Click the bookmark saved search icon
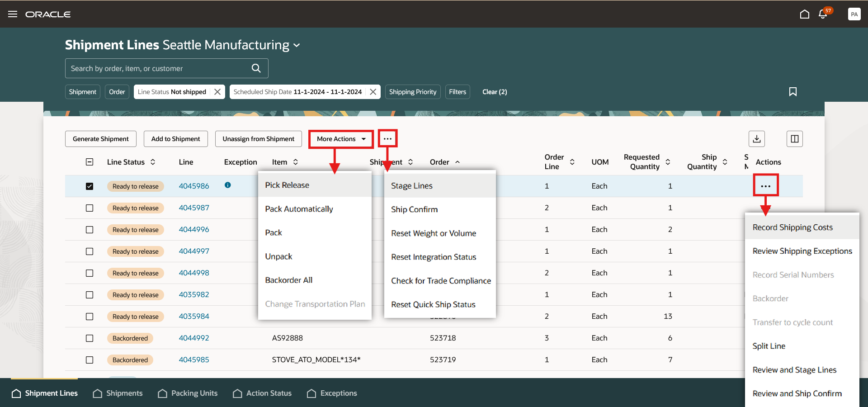Screen dimensions: 868x407 coord(793,92)
